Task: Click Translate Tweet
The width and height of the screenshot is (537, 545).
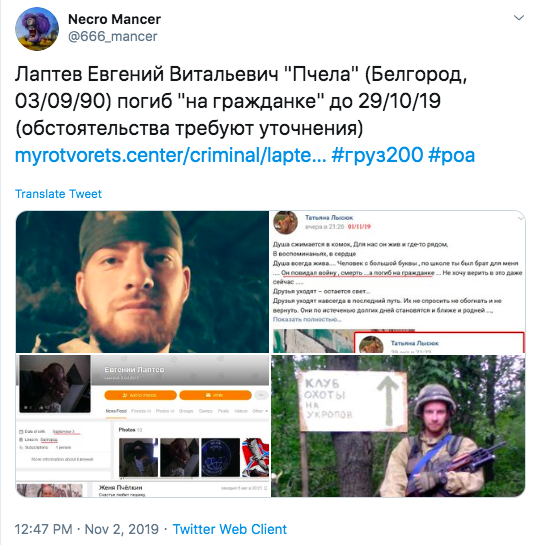Action: click(x=58, y=194)
